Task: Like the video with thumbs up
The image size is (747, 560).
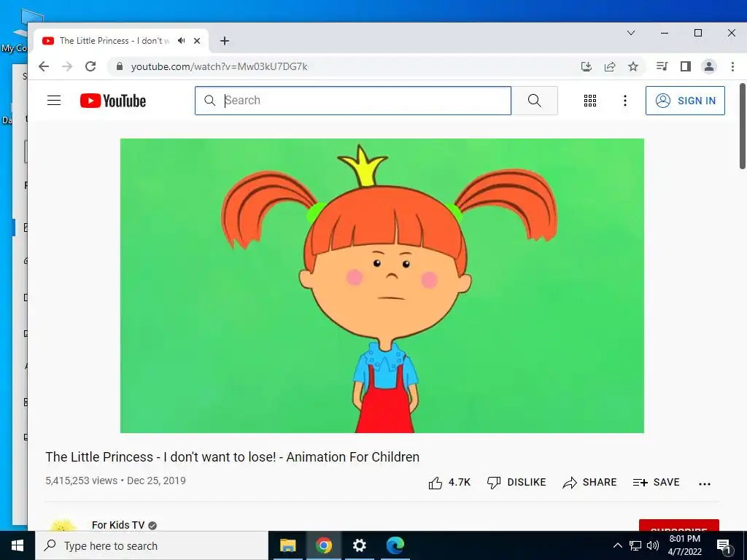Action: tap(449, 483)
